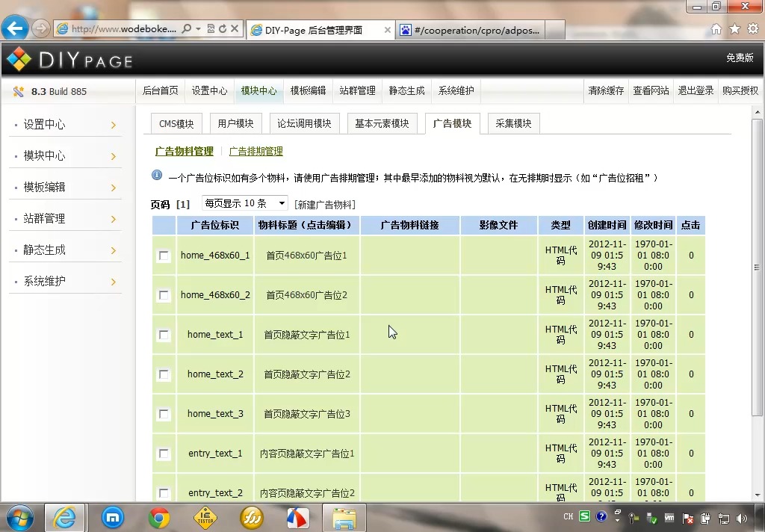The height and width of the screenshot is (532, 765).
Task: Click the DIY Page logo
Action: 69,60
